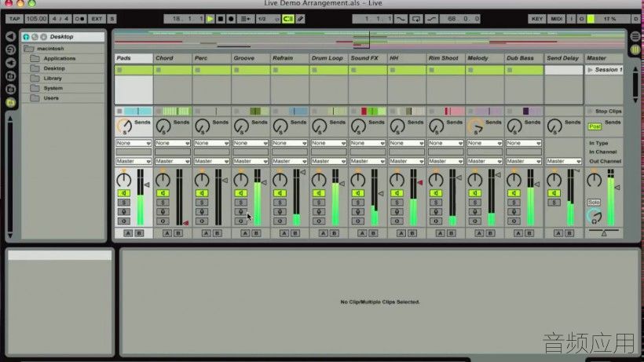The width and height of the screenshot is (644, 362).
Task: Switch to Arrangement view selector icon
Action: tap(635, 37)
